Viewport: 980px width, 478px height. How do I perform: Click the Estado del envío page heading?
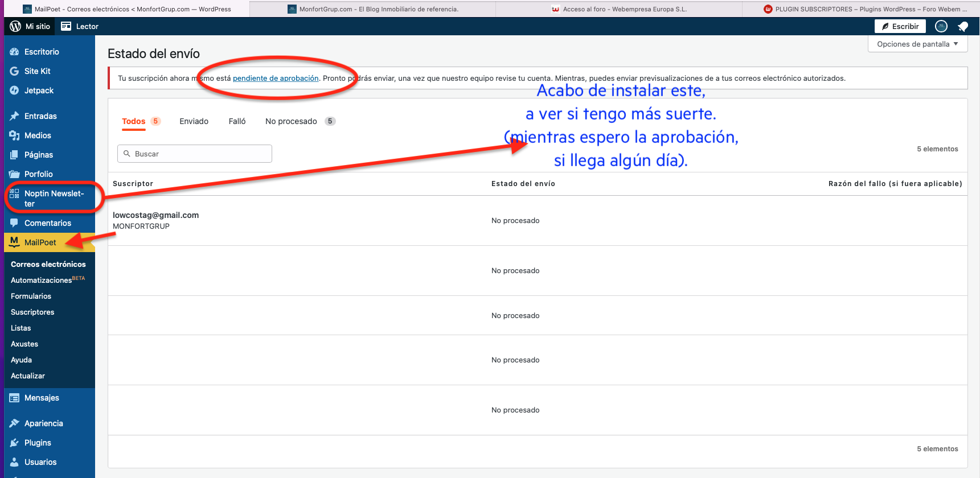pos(154,53)
